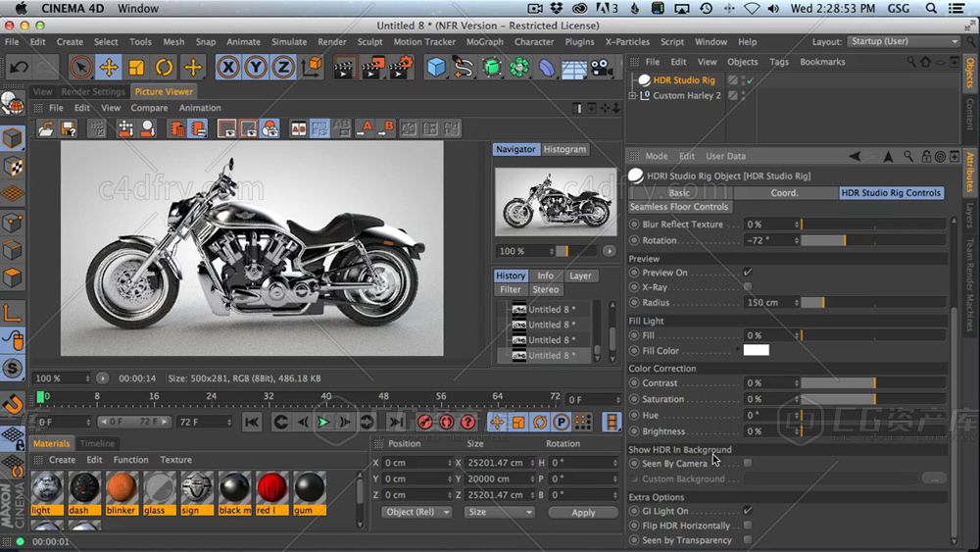Click end frame 72 F stepper
Viewport: 980px width, 552px height.
pos(228,422)
